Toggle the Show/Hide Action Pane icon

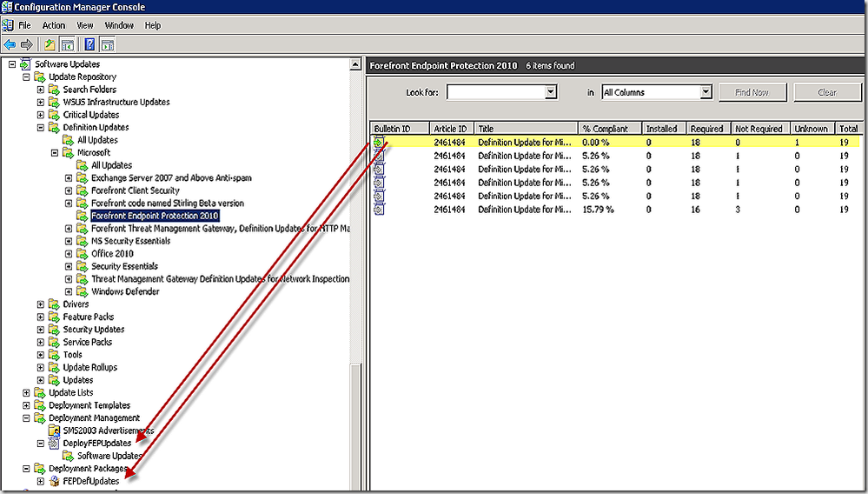click(x=108, y=44)
